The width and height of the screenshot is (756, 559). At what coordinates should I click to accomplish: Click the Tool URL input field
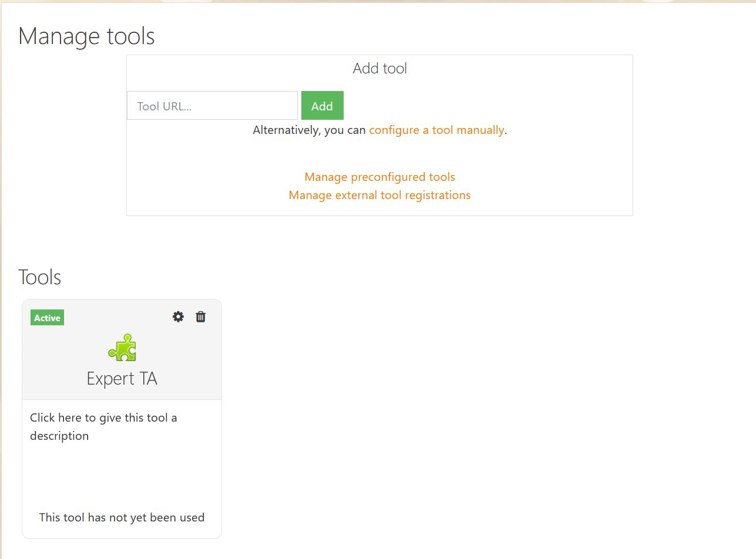coord(212,106)
